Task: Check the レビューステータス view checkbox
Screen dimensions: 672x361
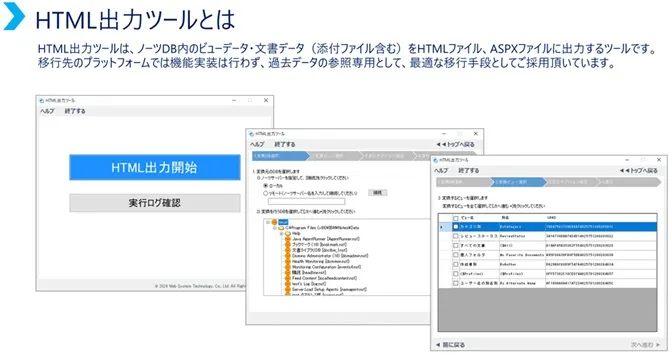Action: pyautogui.click(x=456, y=236)
